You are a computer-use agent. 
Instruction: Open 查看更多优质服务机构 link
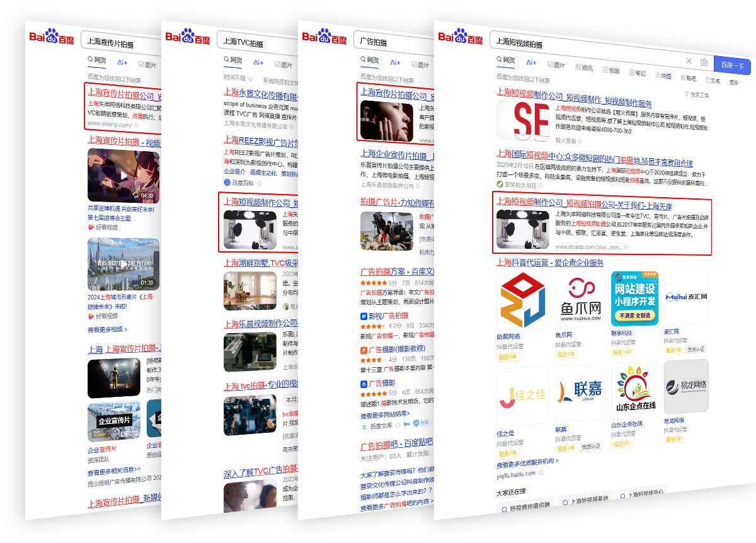pos(527,462)
